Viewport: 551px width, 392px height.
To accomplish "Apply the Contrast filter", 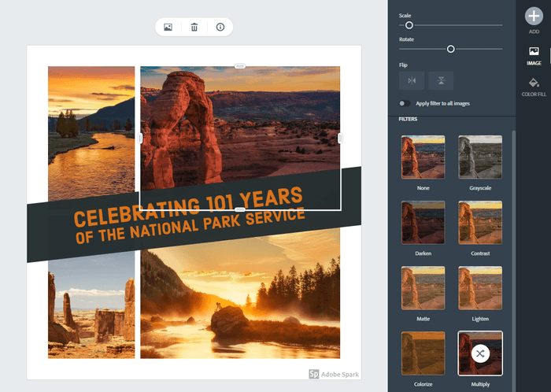I will [x=480, y=222].
